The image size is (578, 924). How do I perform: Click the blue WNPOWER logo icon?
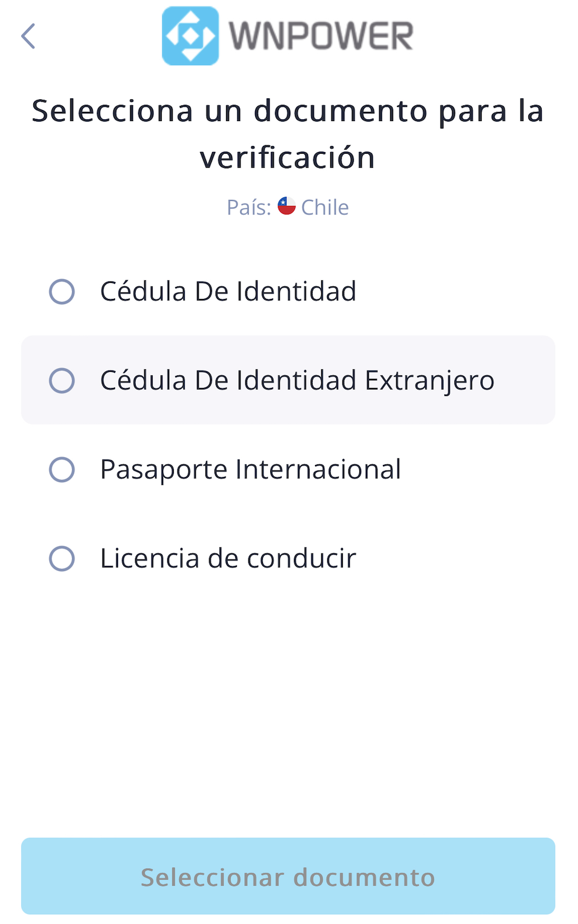(x=190, y=36)
